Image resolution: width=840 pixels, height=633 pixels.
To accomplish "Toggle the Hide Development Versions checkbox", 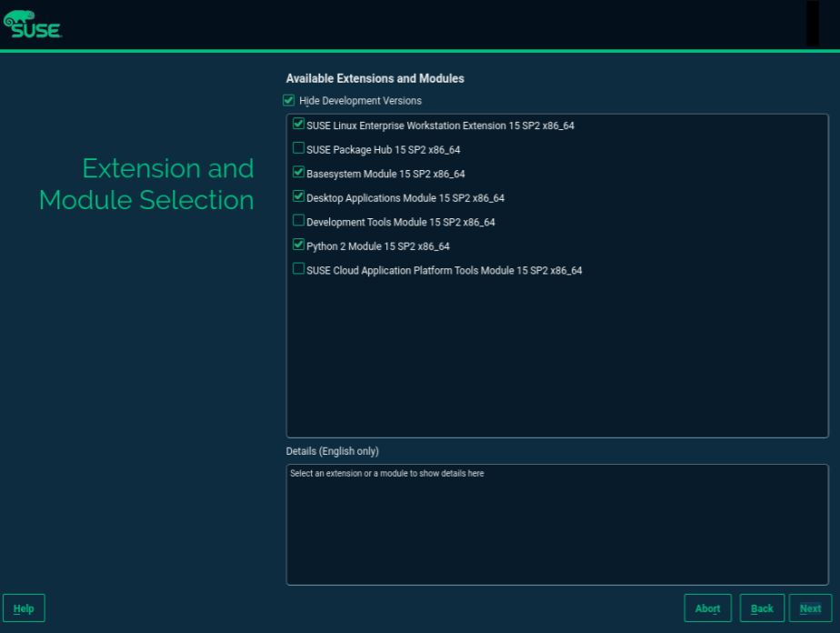I will tap(289, 100).
